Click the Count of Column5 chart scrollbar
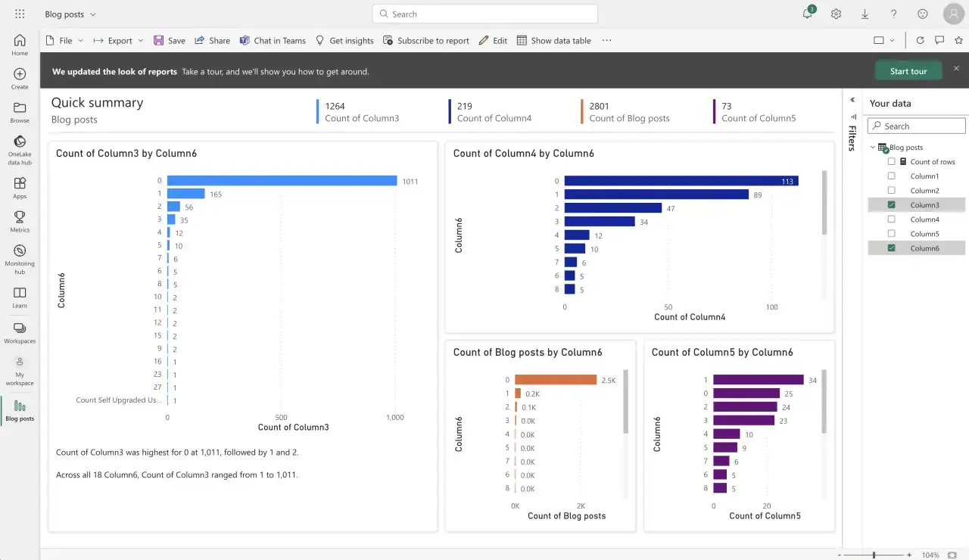This screenshot has width=969, height=560. pos(824,402)
